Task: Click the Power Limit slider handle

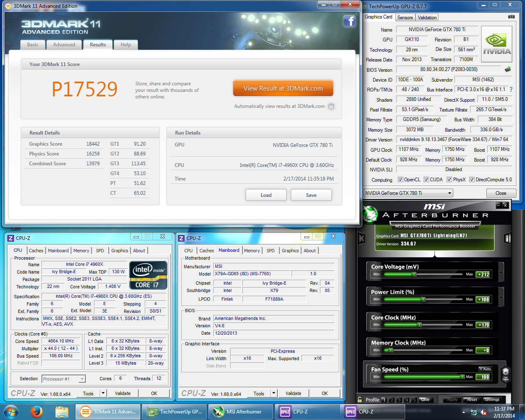Action: [423, 299]
